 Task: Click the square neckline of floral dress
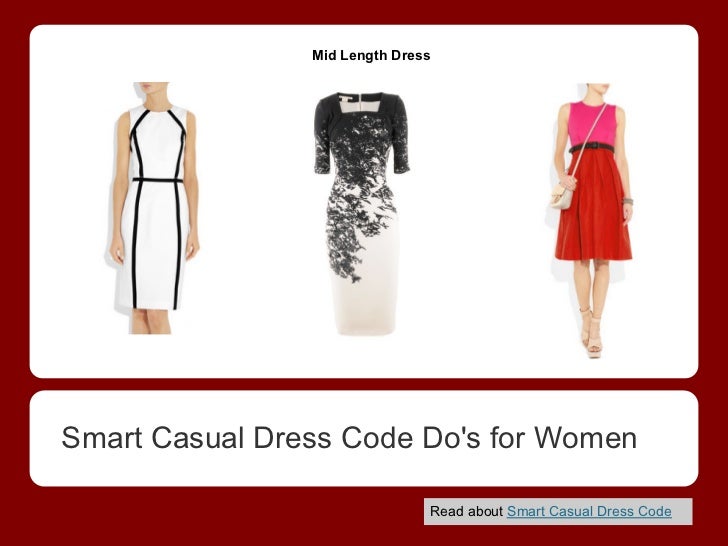(x=362, y=103)
